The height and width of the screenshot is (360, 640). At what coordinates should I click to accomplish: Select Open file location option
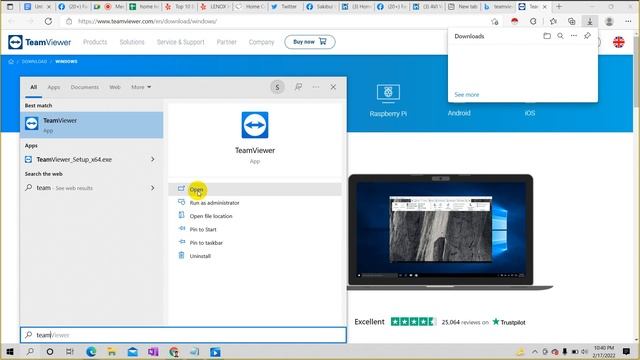(x=211, y=216)
